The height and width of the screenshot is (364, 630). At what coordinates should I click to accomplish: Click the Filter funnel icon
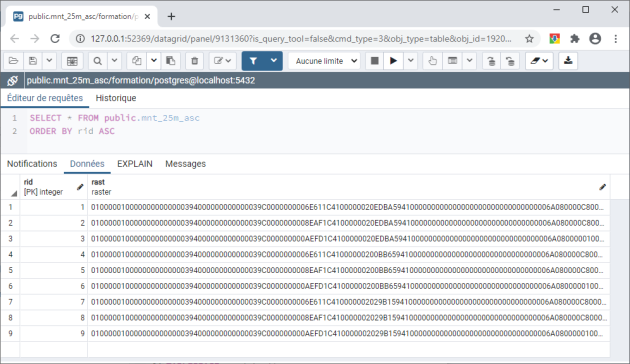[253, 61]
